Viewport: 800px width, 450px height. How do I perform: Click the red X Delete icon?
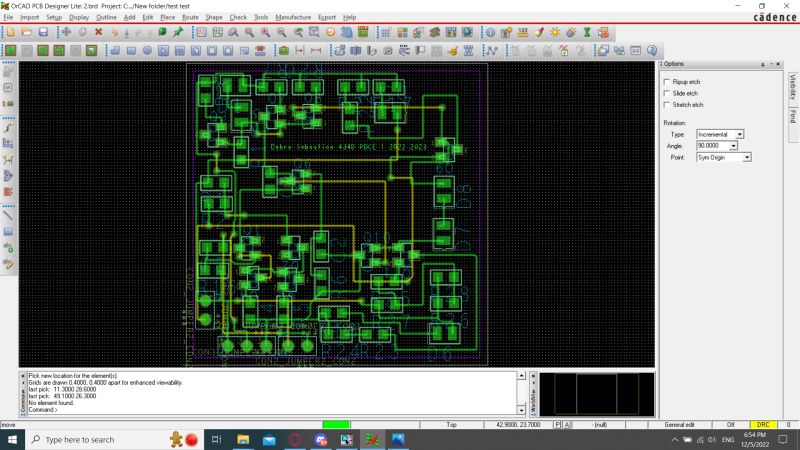98,33
